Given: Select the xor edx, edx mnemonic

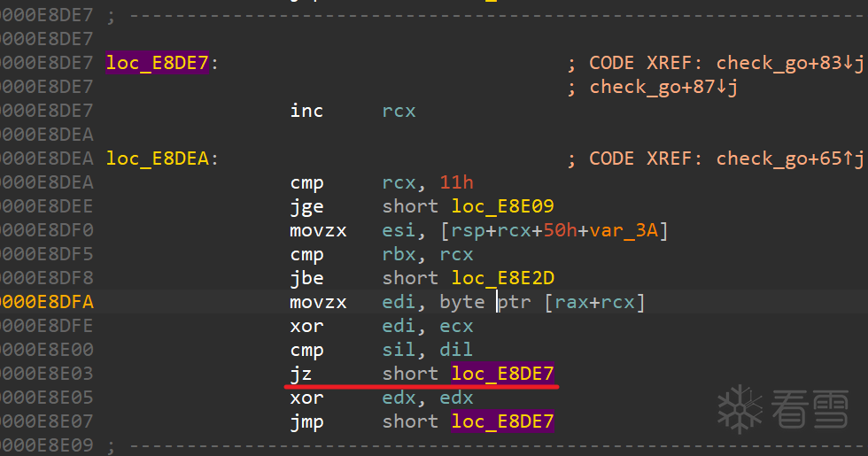Looking at the screenshot, I should (306, 398).
